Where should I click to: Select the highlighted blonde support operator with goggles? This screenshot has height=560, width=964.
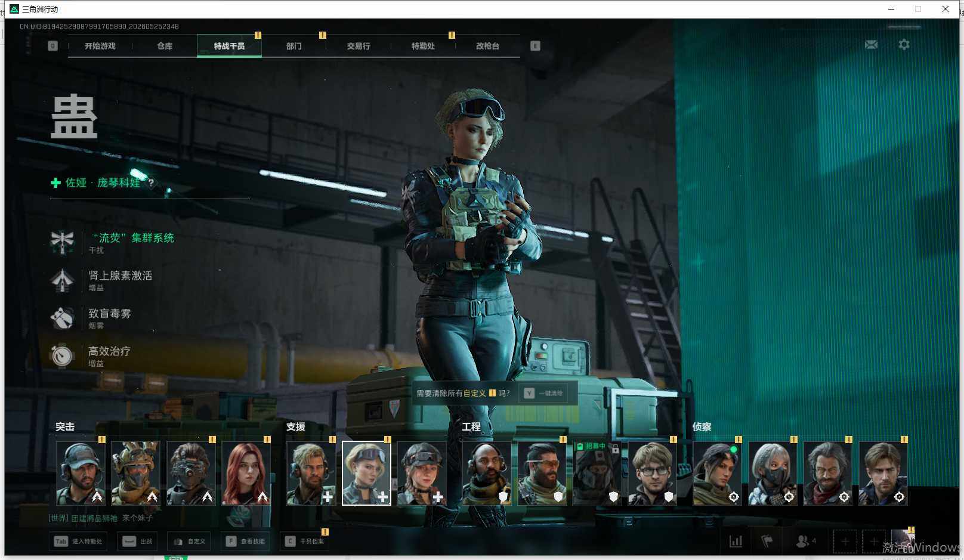pyautogui.click(x=366, y=474)
